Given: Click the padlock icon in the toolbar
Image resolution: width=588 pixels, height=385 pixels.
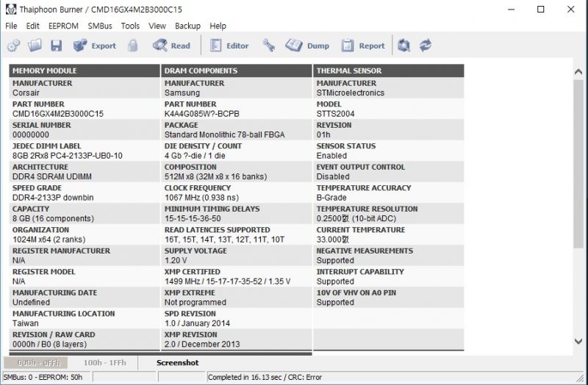Looking at the screenshot, I should click(x=133, y=46).
